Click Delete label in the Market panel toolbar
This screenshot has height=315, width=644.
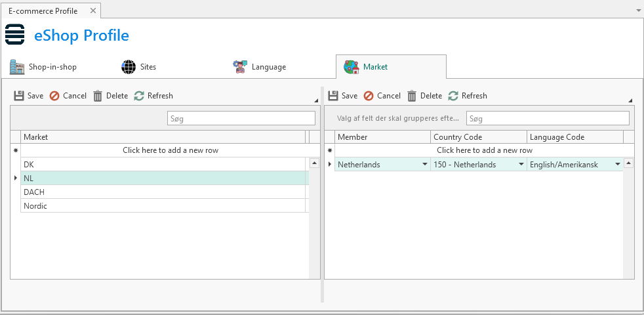[x=117, y=96]
